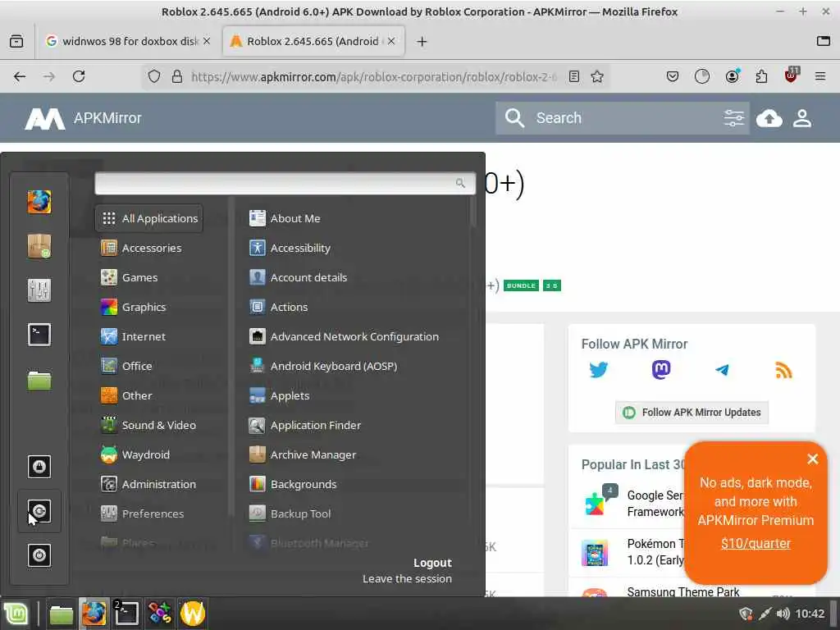This screenshot has height=630, width=840.
Task: Toggle Reader View icon in address bar
Action: (574, 76)
